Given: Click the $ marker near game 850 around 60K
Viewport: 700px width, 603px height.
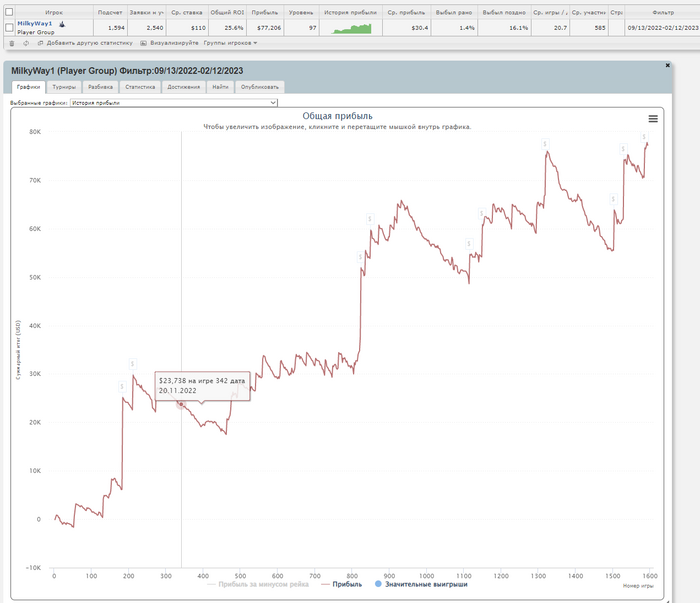Looking at the screenshot, I should pyautogui.click(x=370, y=219).
